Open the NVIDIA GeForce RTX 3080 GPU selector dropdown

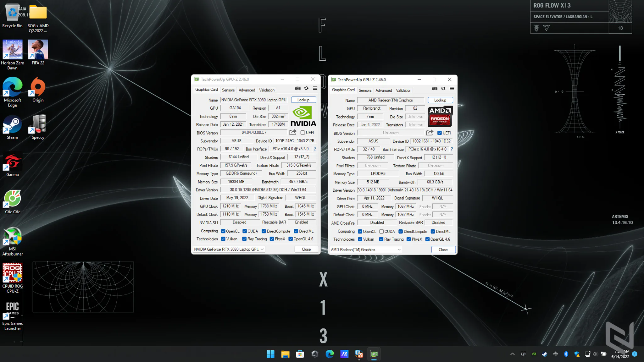pos(229,249)
